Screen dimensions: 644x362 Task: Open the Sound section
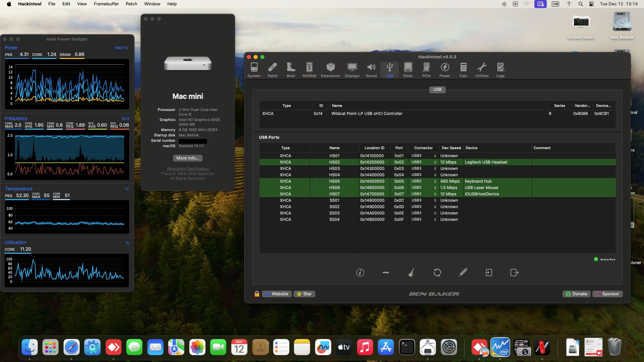371,70
